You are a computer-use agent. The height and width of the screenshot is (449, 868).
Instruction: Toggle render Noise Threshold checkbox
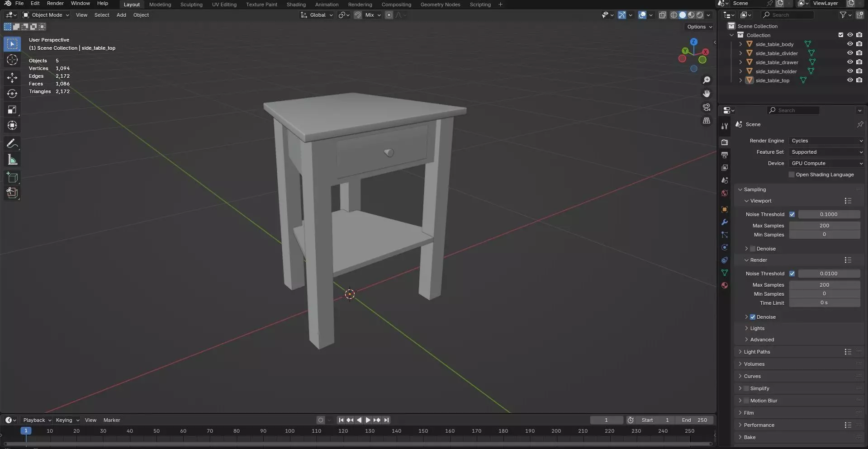tap(792, 274)
